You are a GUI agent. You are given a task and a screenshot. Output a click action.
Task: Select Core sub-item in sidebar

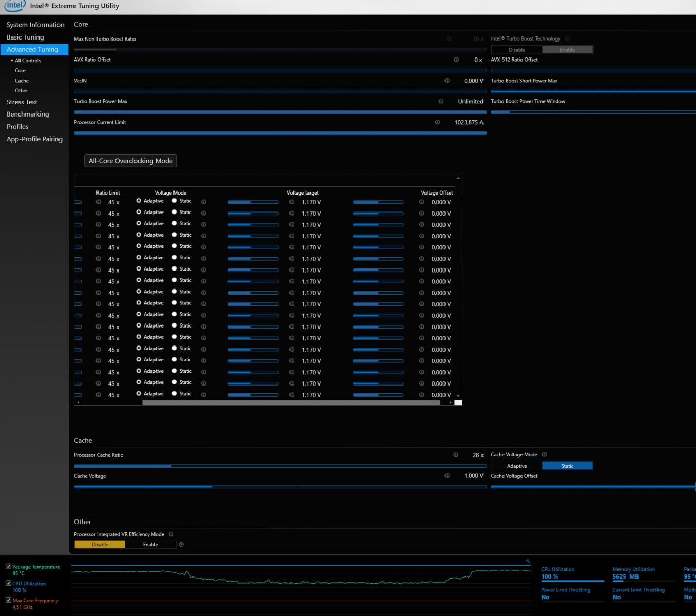coord(20,70)
